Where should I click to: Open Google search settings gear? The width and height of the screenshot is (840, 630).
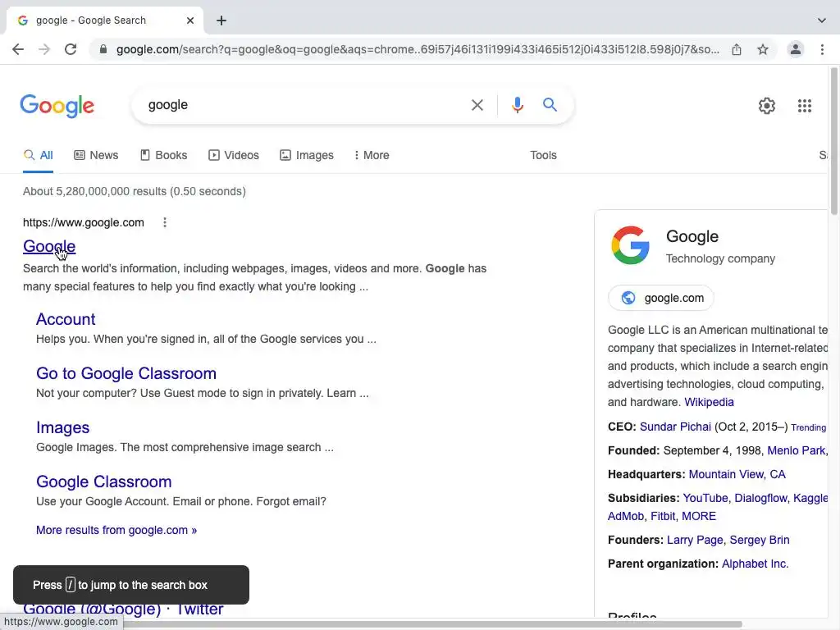click(x=767, y=106)
